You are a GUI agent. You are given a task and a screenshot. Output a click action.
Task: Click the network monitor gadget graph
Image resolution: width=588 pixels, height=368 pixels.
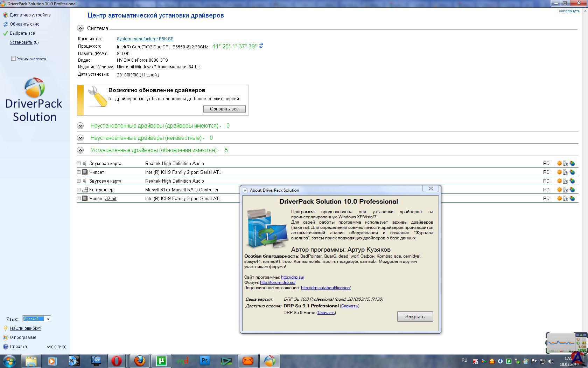click(x=561, y=343)
